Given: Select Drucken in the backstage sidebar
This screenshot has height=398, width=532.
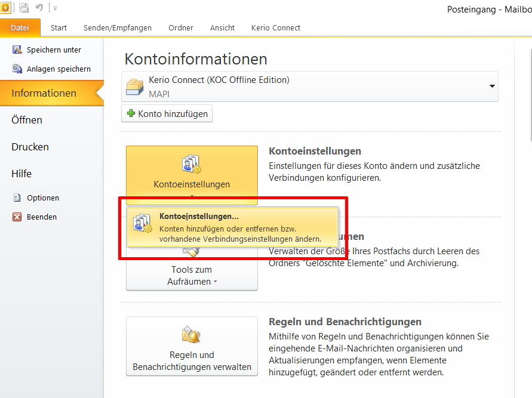Looking at the screenshot, I should click(51, 147).
